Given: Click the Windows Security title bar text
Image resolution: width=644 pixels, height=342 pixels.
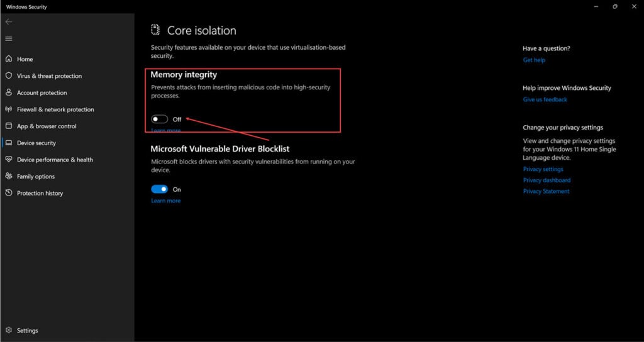Looking at the screenshot, I should [x=26, y=7].
